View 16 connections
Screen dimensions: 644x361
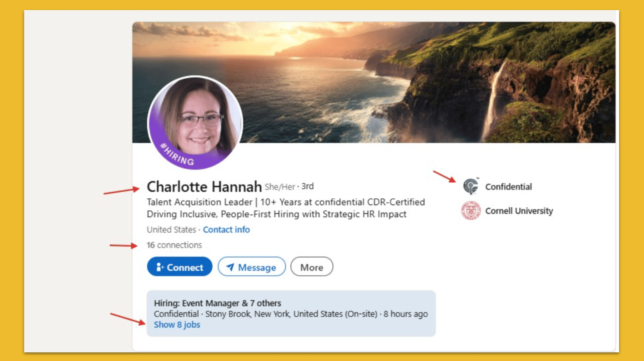pyautogui.click(x=174, y=245)
